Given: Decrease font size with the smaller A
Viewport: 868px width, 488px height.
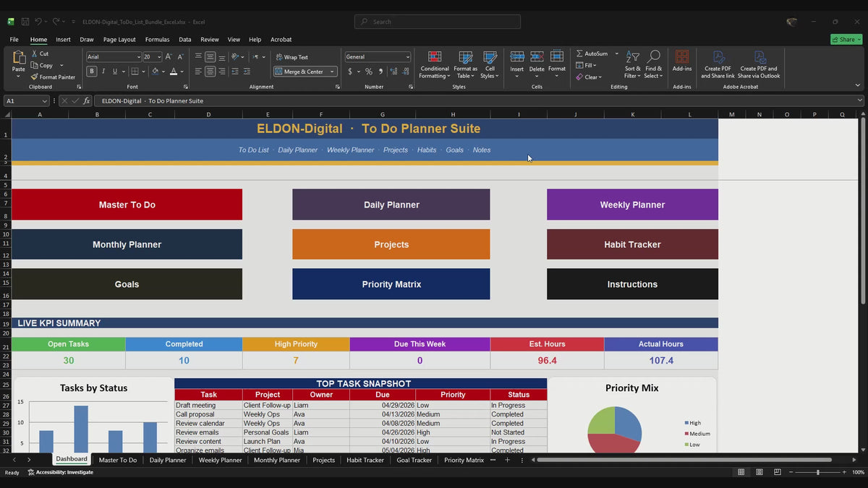Looking at the screenshot, I should pyautogui.click(x=180, y=56).
